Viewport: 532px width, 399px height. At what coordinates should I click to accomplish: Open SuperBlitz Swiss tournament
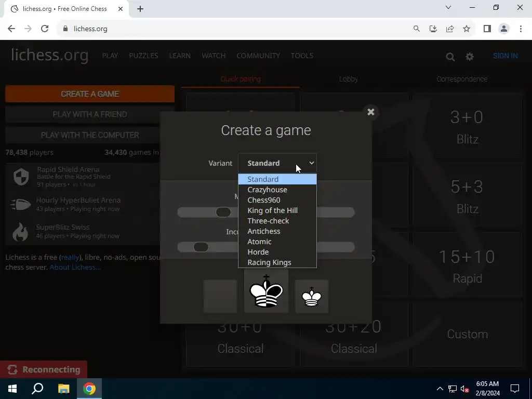(83, 231)
